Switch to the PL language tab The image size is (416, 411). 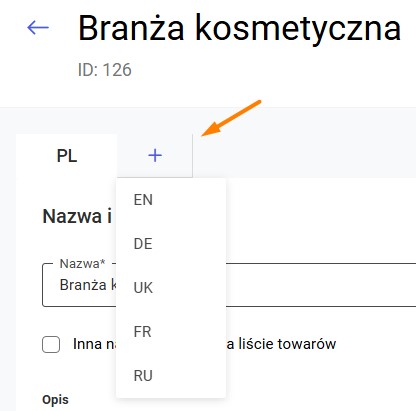[67, 156]
